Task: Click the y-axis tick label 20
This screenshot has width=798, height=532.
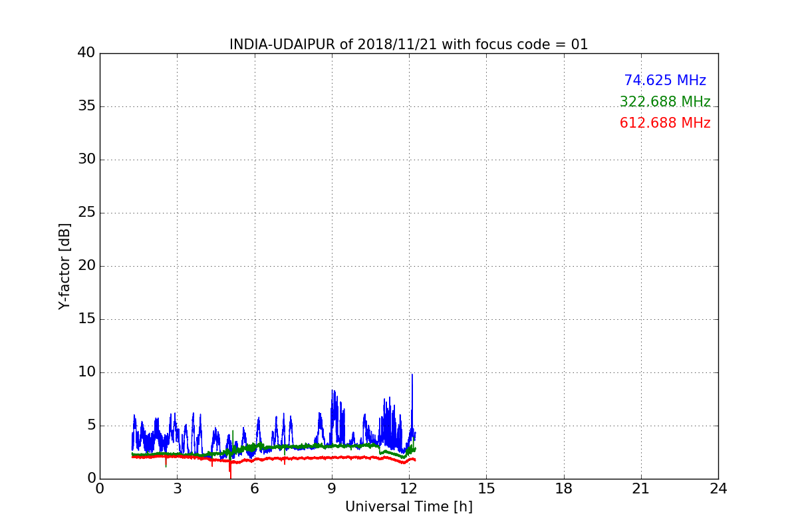Action: (x=86, y=266)
